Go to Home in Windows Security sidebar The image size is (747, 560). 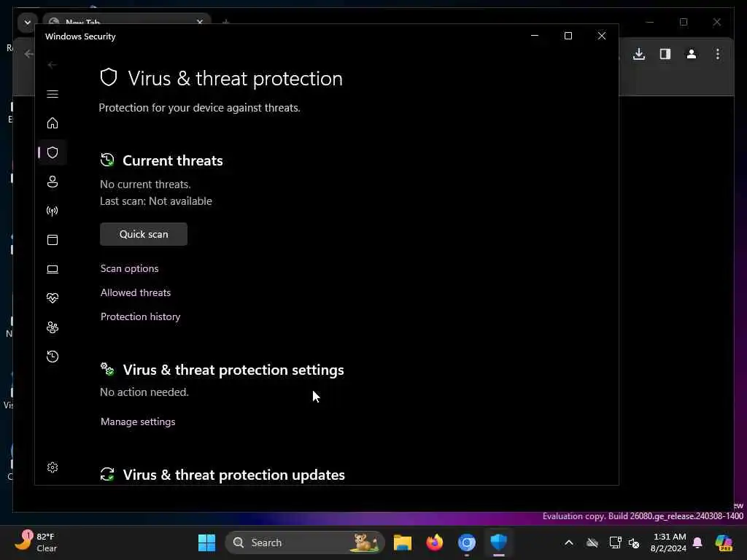pyautogui.click(x=53, y=122)
